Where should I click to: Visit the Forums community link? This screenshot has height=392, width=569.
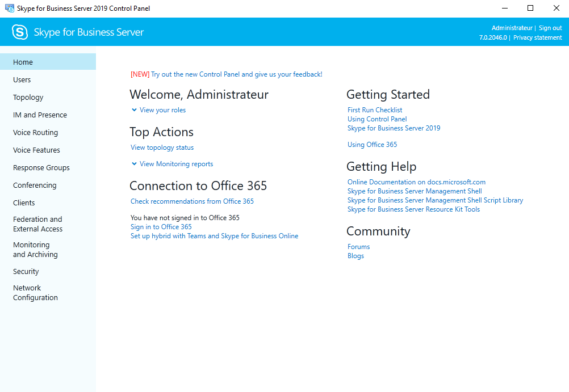pos(358,247)
